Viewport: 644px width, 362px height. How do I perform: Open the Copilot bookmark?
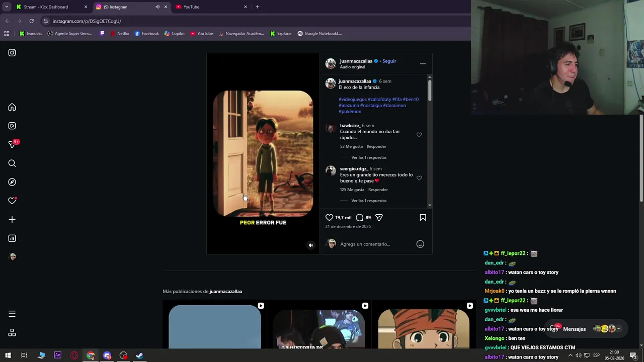click(175, 34)
